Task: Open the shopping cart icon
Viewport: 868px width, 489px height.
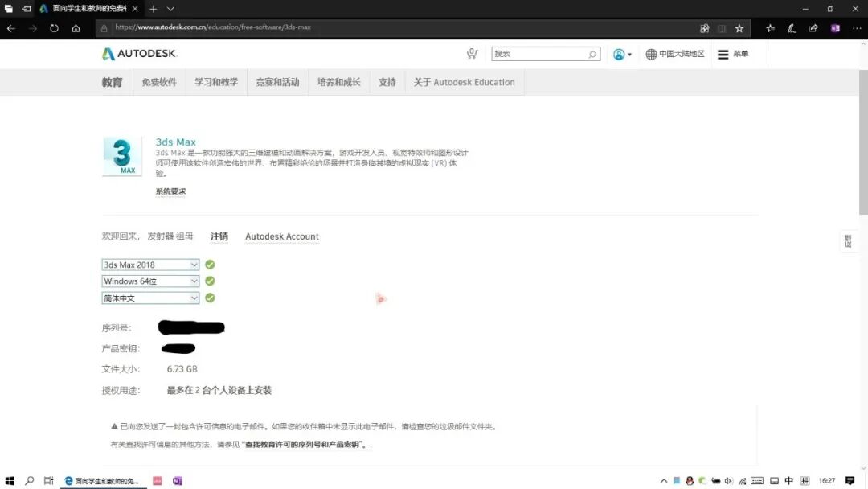Action: click(x=472, y=53)
